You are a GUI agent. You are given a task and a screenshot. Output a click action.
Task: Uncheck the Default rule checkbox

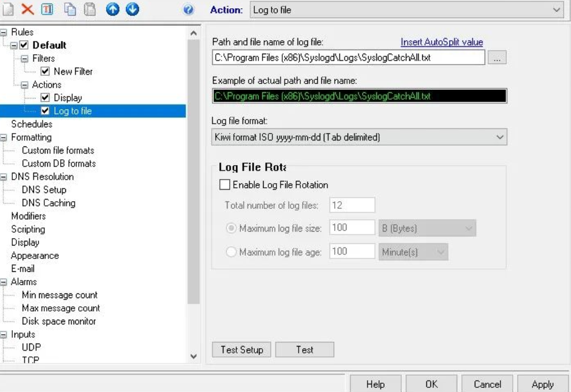pyautogui.click(x=24, y=45)
